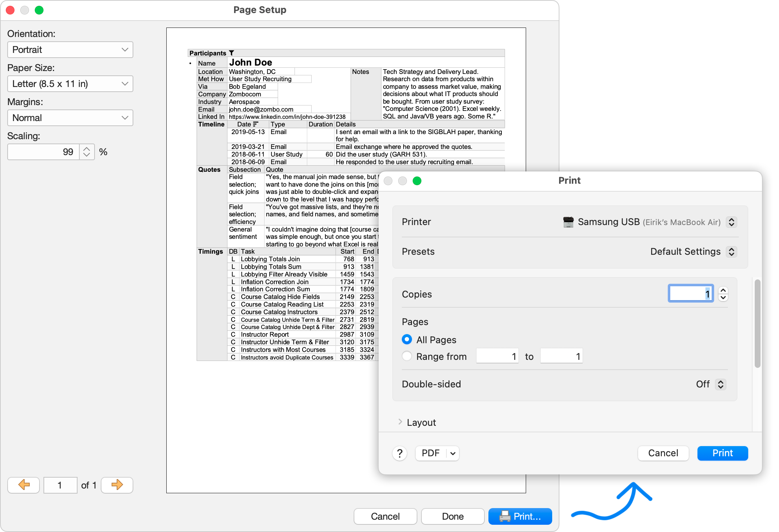The width and height of the screenshot is (779, 532).
Task: Increase scaling with the stepper up arrow
Action: (87, 149)
